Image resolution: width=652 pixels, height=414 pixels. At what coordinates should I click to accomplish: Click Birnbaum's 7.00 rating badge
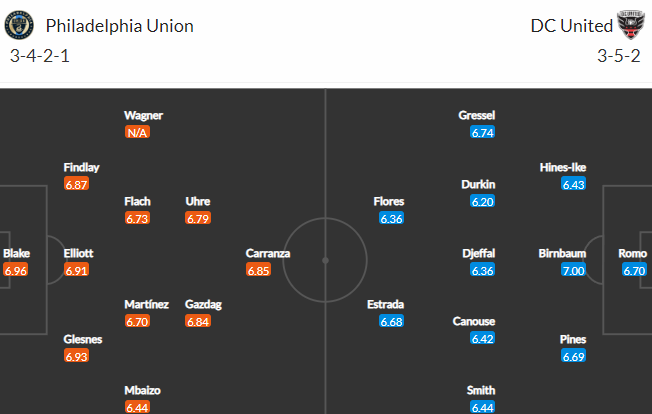(x=573, y=271)
